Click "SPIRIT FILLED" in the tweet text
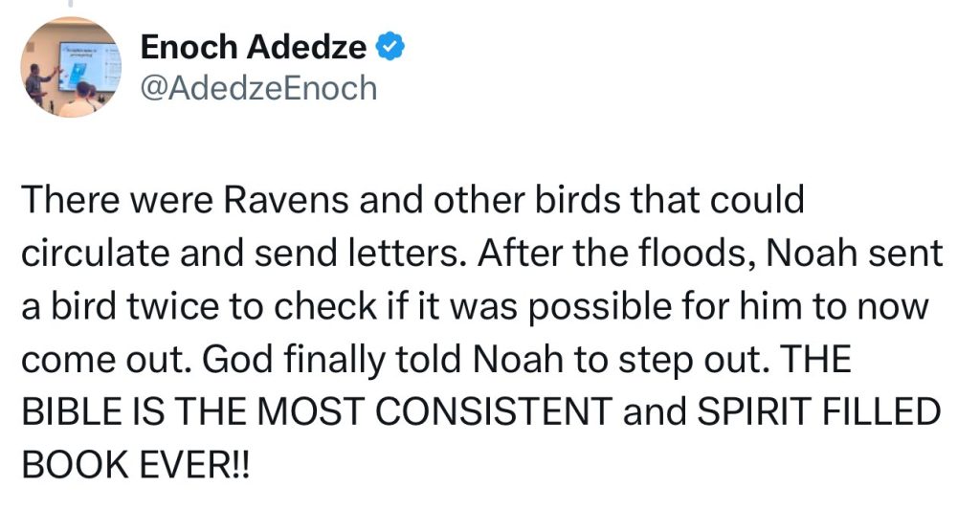The height and width of the screenshot is (531, 980). (x=819, y=411)
